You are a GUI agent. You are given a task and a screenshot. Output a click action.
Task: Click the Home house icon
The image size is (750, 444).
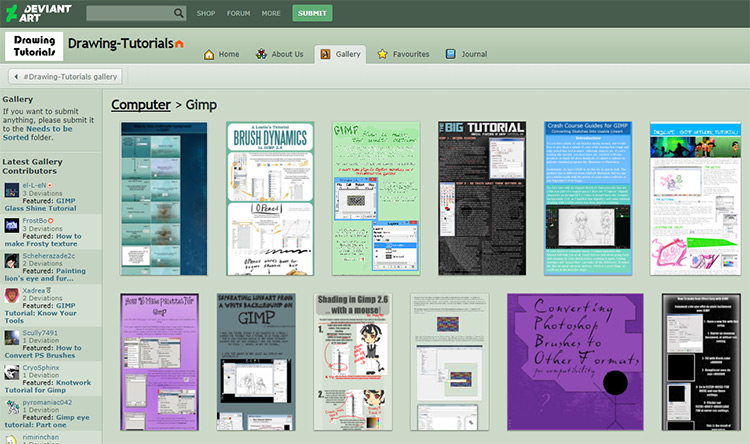(209, 54)
